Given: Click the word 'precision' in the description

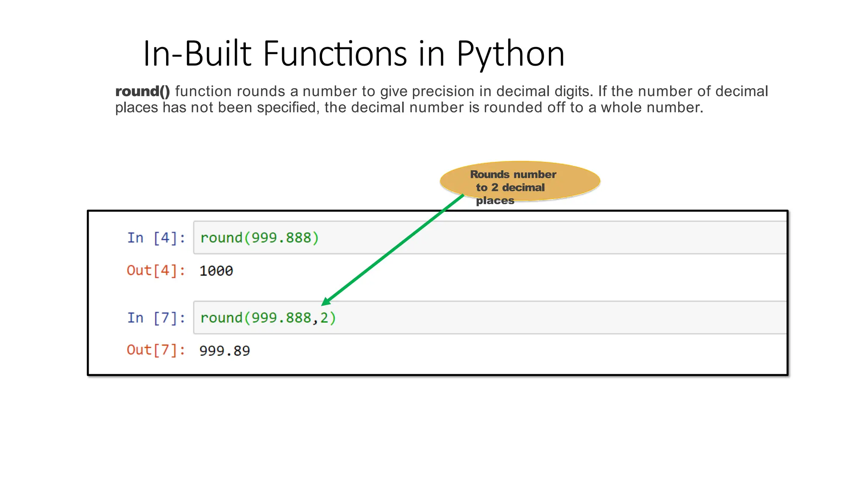Looking at the screenshot, I should click(443, 91).
